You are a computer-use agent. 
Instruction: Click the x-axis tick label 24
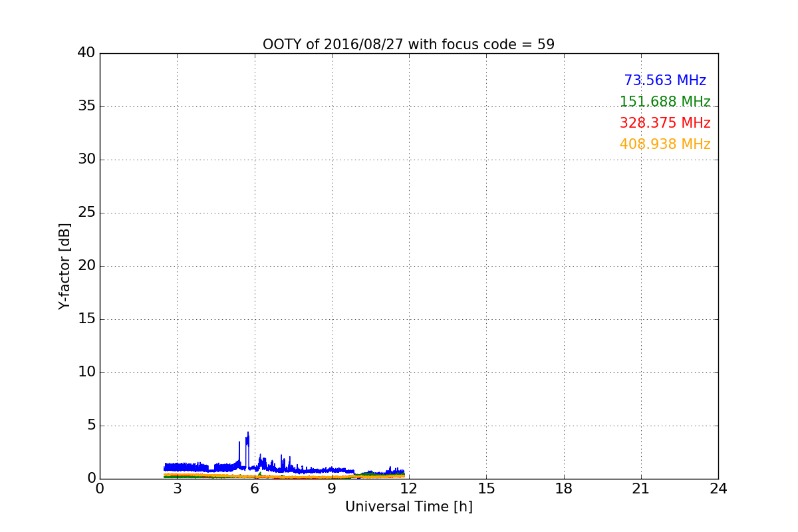coord(718,489)
